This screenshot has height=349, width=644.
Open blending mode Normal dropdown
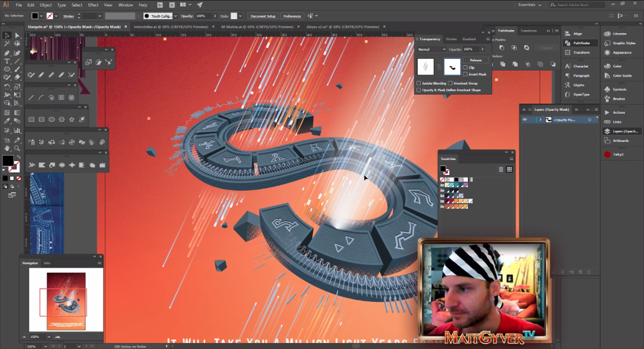coord(432,49)
